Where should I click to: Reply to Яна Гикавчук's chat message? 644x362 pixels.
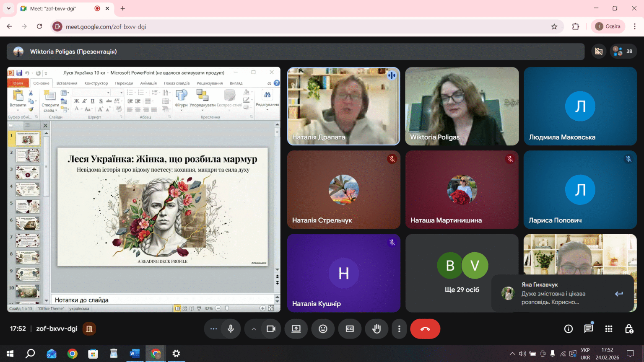(x=619, y=294)
